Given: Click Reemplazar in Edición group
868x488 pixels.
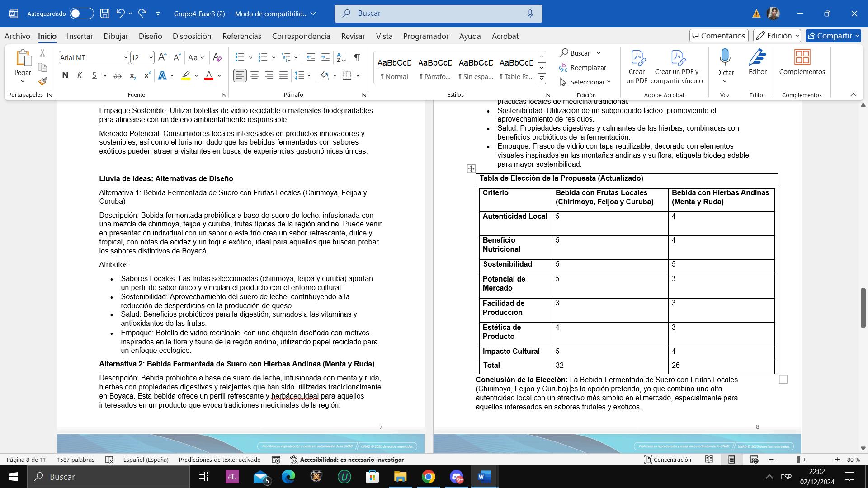Looking at the screenshot, I should [x=583, y=67].
